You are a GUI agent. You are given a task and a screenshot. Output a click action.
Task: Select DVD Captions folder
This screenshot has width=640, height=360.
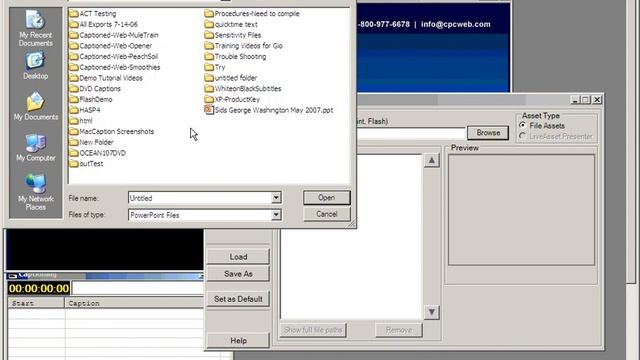point(96,89)
